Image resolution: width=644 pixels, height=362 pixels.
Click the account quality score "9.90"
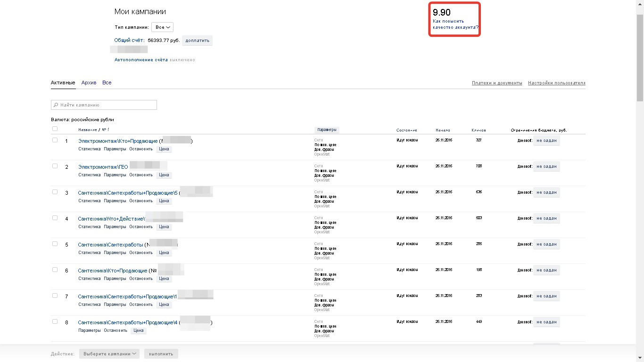click(442, 12)
